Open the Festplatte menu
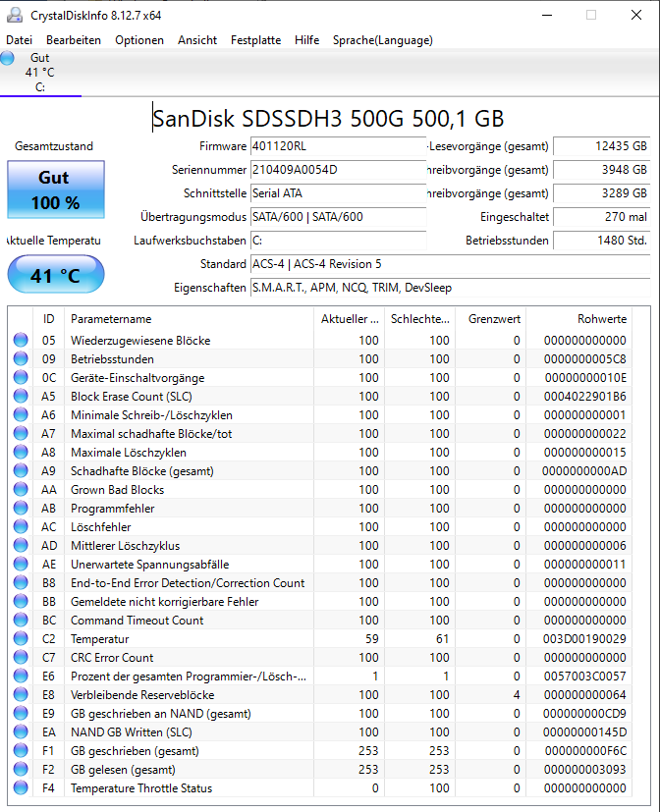This screenshot has height=812, width=660. (256, 40)
